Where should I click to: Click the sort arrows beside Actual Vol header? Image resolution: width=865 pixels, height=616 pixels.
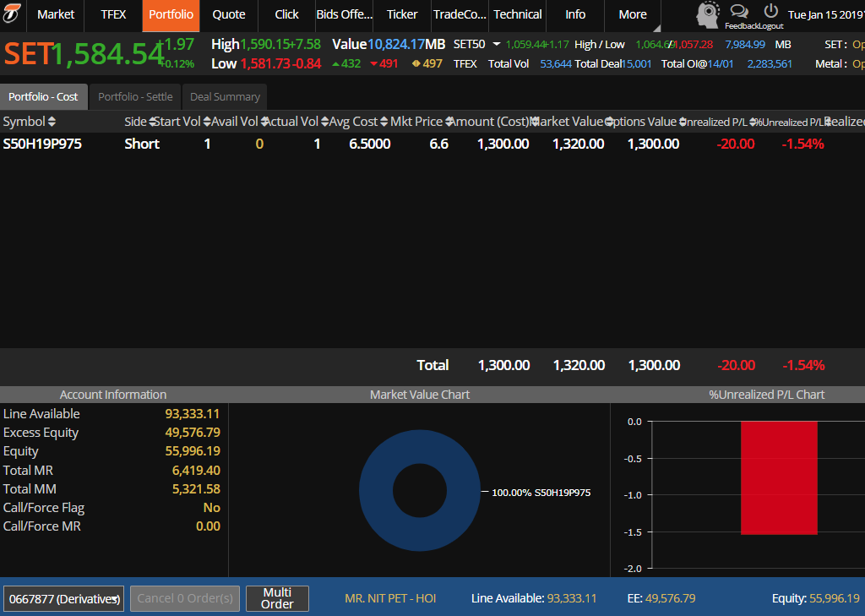[x=325, y=122]
